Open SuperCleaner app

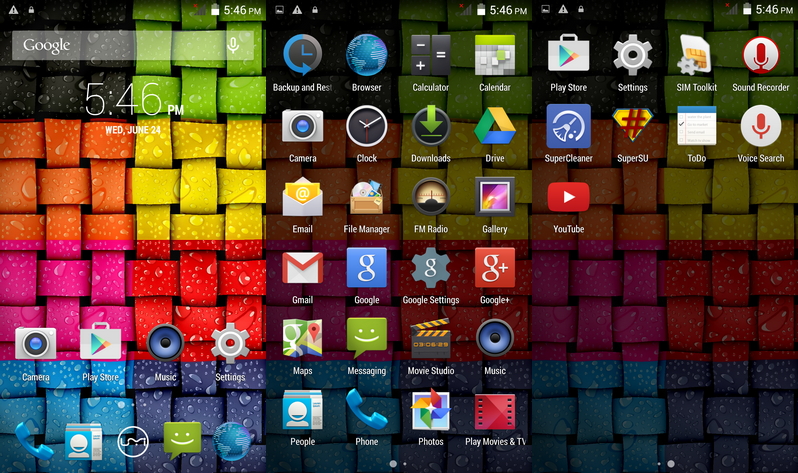coord(568,126)
